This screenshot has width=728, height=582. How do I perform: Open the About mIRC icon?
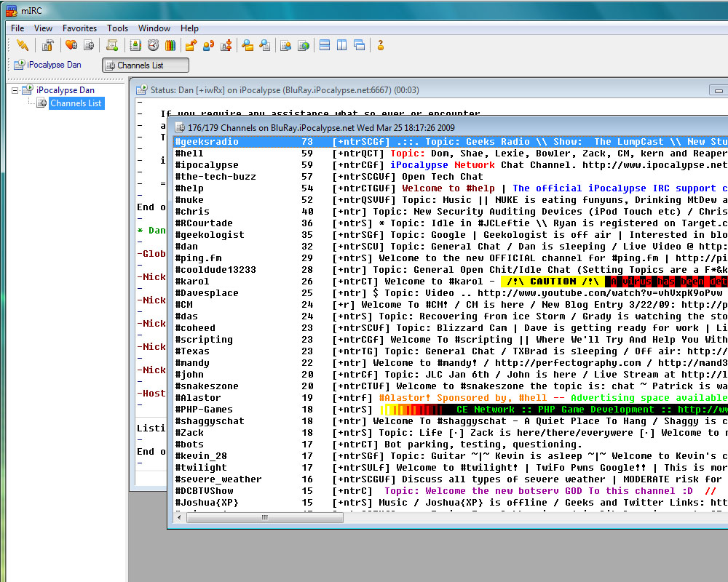[x=380, y=45]
